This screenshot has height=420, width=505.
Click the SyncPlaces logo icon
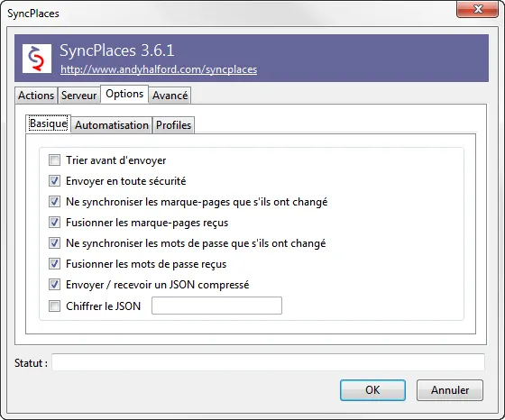click(x=37, y=59)
